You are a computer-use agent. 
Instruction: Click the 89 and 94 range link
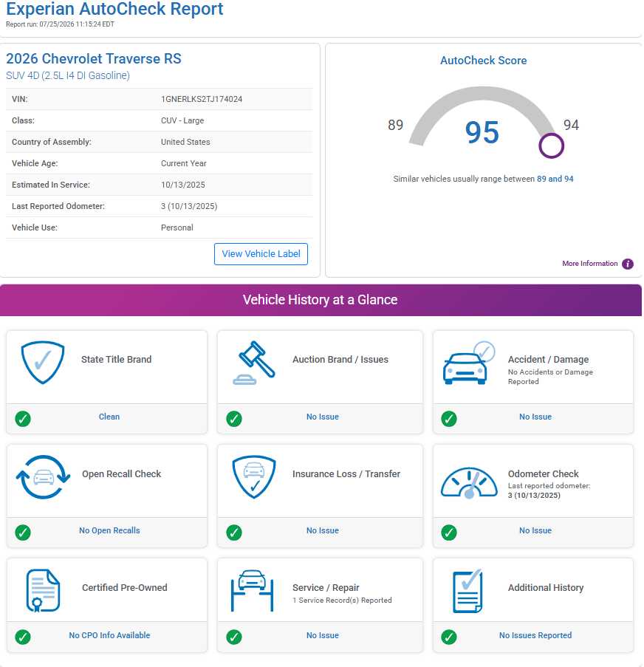click(555, 179)
